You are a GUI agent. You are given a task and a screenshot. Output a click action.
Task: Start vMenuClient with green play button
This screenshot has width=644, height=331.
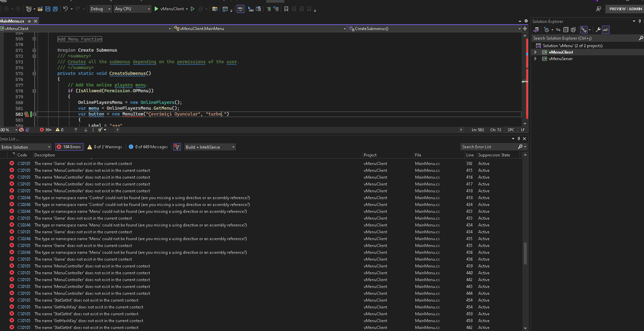pos(156,9)
